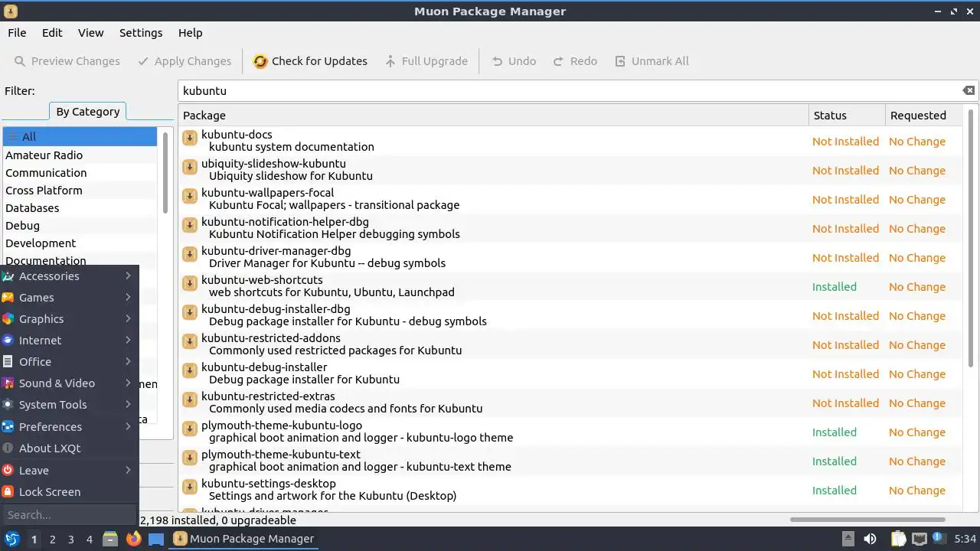Screen dimensions: 980x551
Task: Click Unmark All in the toolbar
Action: click(652, 61)
